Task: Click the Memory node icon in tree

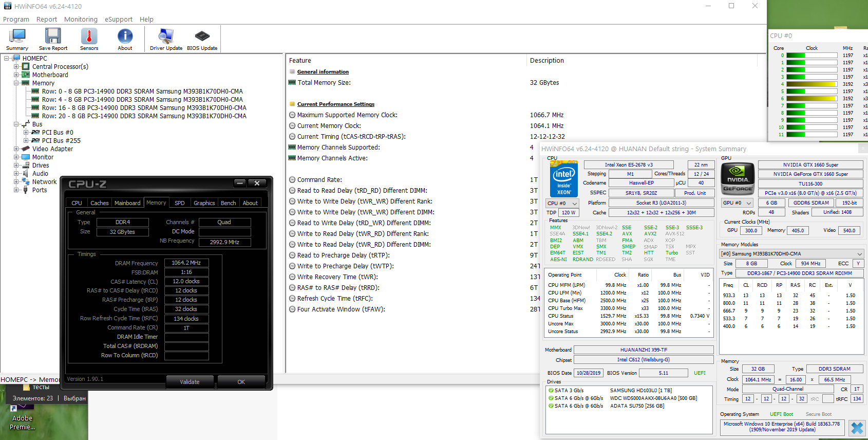Action: coord(26,83)
